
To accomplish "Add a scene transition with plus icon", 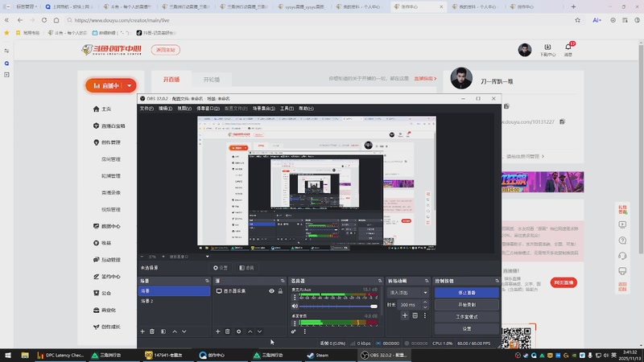I will [x=405, y=315].
